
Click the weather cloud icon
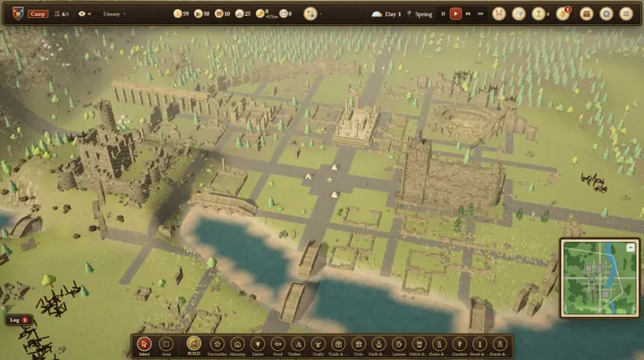coord(377,14)
